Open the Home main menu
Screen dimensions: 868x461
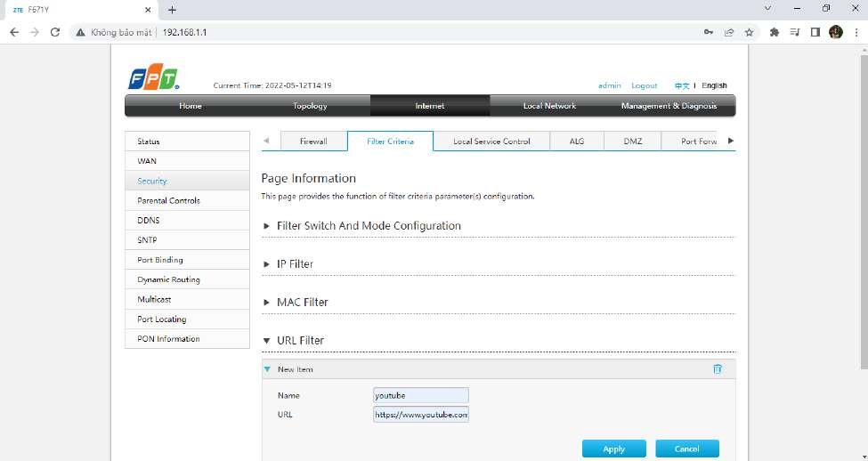click(x=191, y=106)
